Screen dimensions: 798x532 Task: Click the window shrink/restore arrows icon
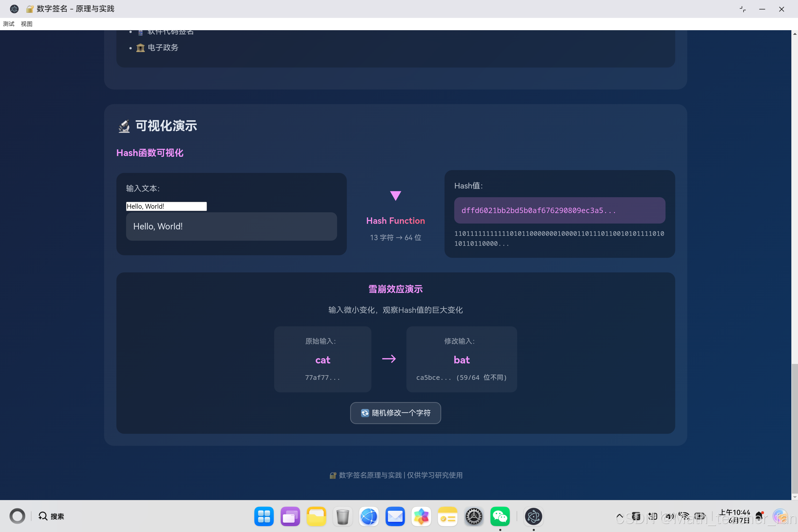[x=743, y=9]
